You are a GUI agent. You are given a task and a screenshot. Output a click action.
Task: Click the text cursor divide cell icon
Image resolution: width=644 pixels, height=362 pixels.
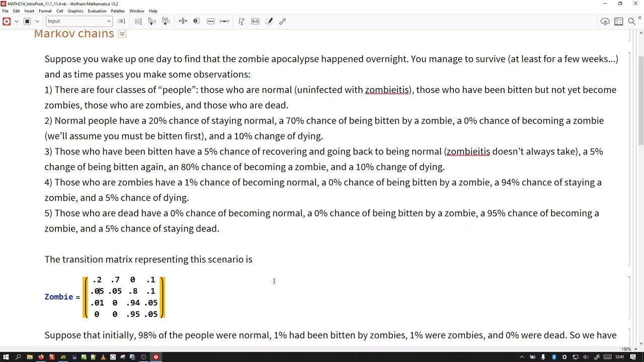click(x=183, y=21)
